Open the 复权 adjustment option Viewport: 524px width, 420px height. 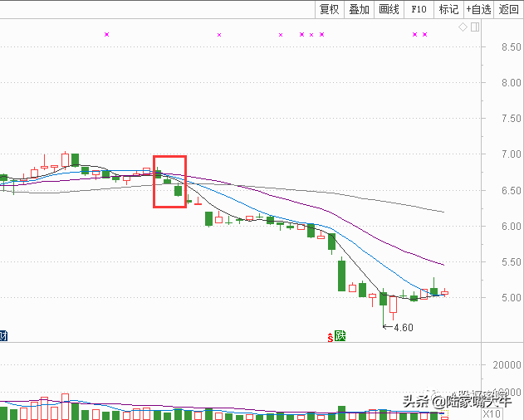[330, 9]
